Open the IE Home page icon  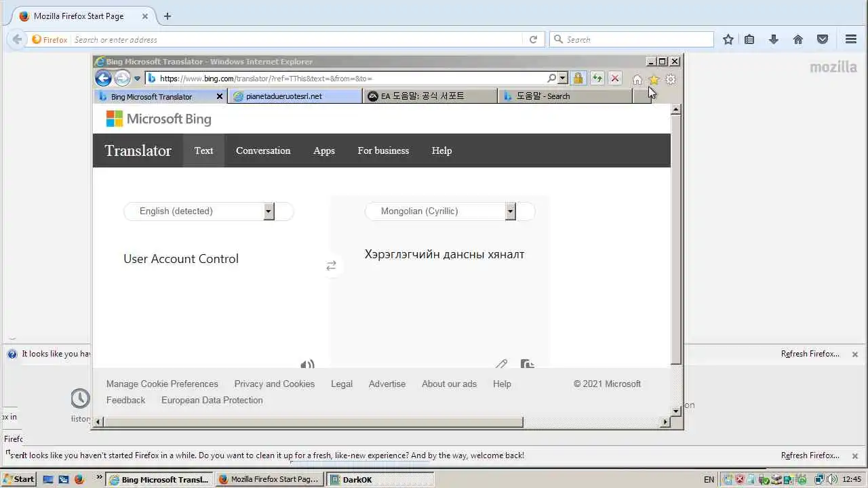tap(637, 79)
